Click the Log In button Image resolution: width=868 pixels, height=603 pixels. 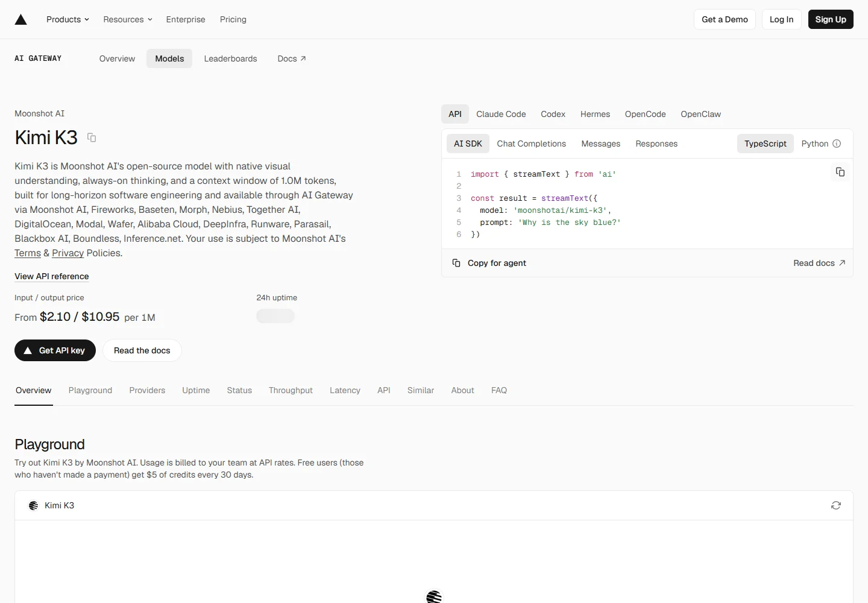click(x=781, y=19)
